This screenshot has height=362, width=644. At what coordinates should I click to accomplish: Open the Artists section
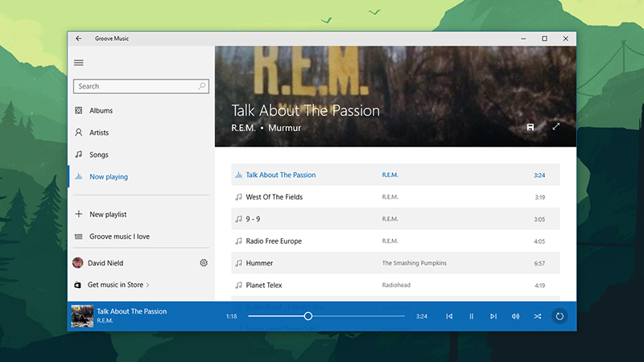tap(141, 133)
